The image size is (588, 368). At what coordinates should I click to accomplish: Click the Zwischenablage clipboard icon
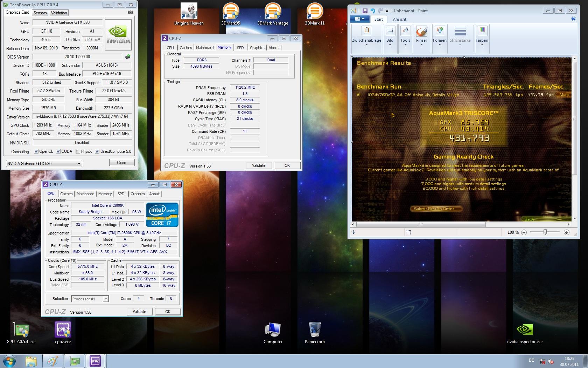[366, 30]
